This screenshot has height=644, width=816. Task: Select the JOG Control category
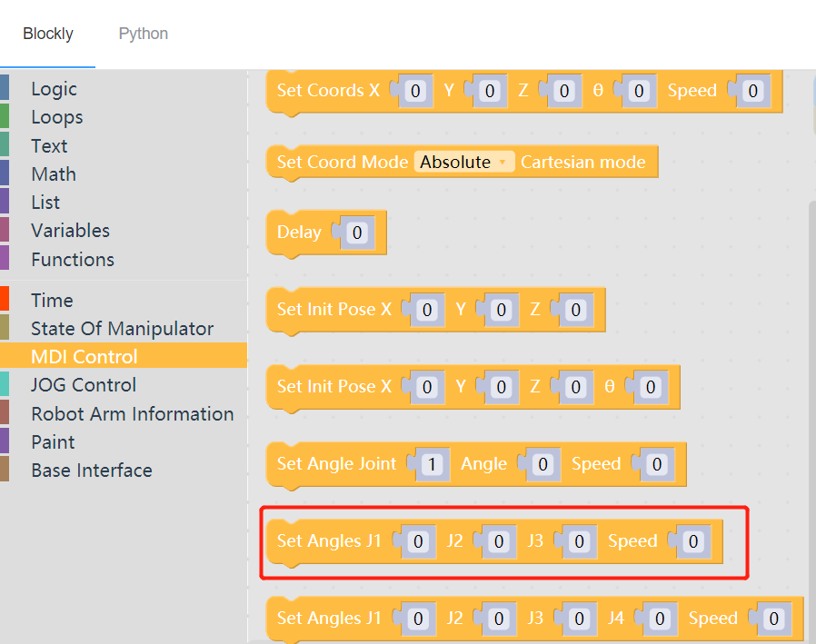click(x=83, y=384)
